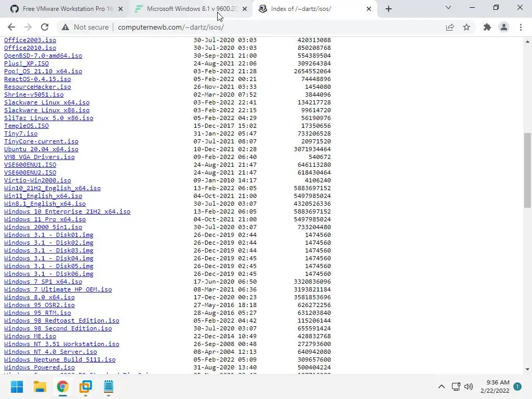This screenshot has height=399, width=532.
Task: Download Win11_English_x64.iso
Action: 43,196
